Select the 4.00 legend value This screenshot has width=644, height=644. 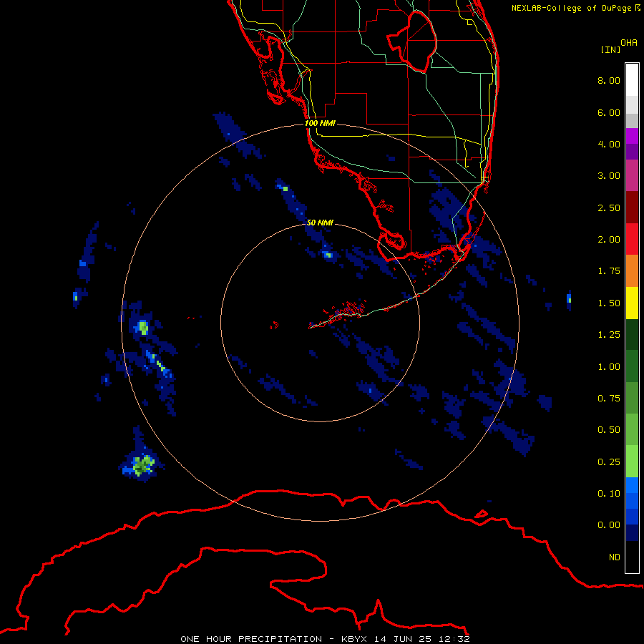(609, 144)
